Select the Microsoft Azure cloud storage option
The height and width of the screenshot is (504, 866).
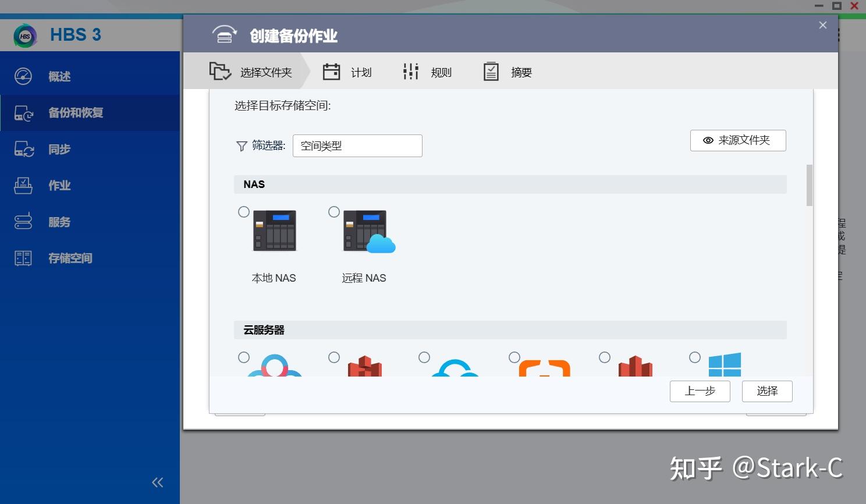[695, 357]
